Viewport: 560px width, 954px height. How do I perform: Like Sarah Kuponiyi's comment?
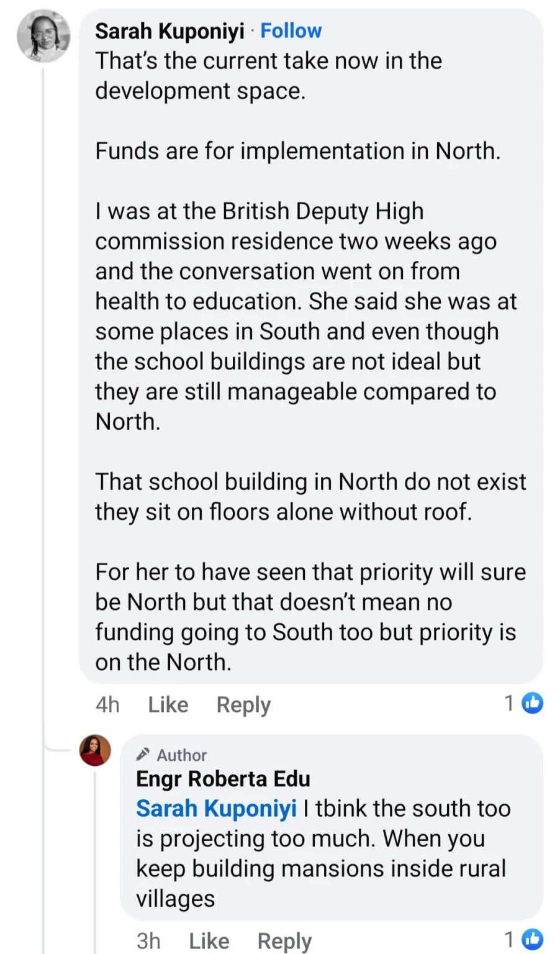[168, 704]
